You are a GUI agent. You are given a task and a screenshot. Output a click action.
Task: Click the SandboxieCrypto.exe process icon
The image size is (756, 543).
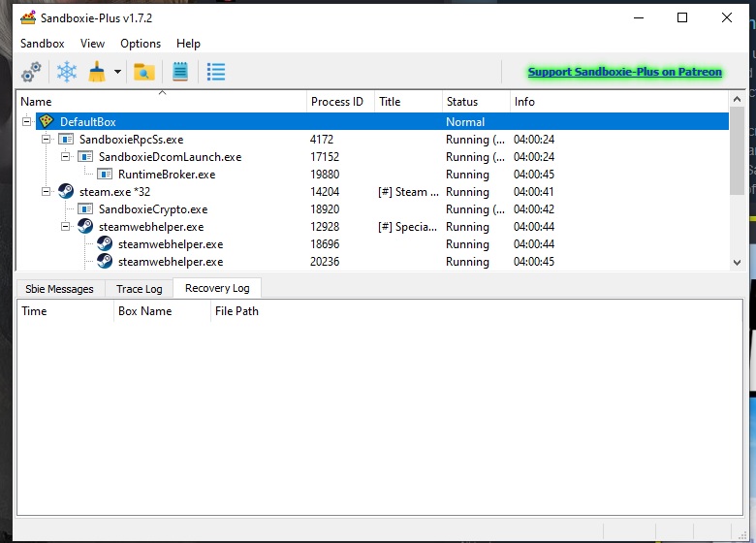(85, 208)
